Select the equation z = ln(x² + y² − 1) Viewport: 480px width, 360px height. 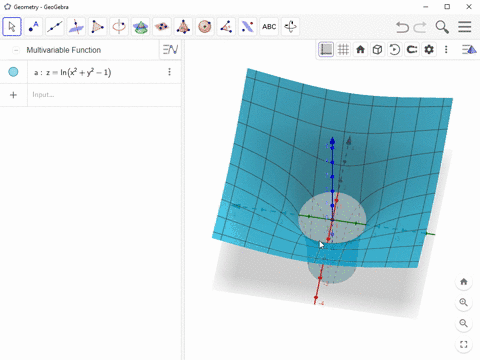coord(72,72)
